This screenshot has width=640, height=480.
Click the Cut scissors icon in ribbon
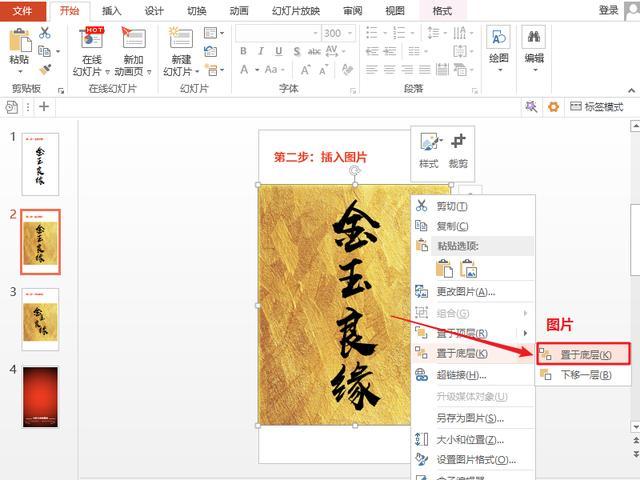coord(45,33)
